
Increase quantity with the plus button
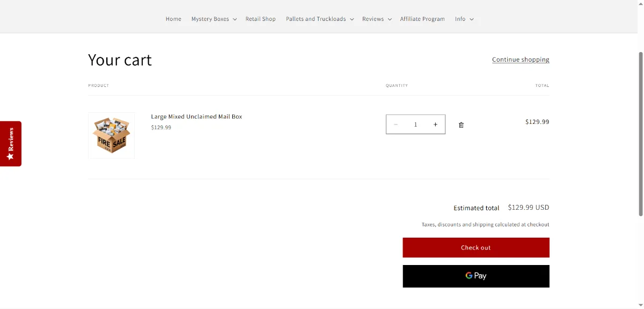coord(435,124)
